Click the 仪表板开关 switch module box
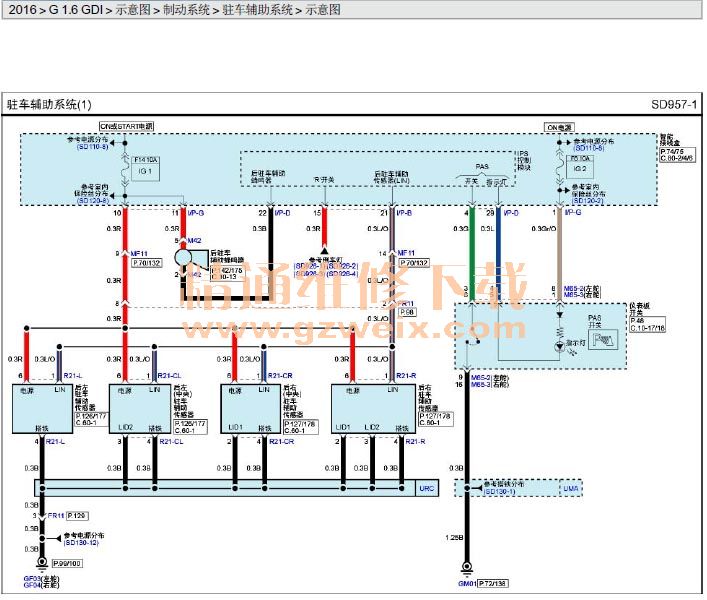 pyautogui.click(x=541, y=336)
